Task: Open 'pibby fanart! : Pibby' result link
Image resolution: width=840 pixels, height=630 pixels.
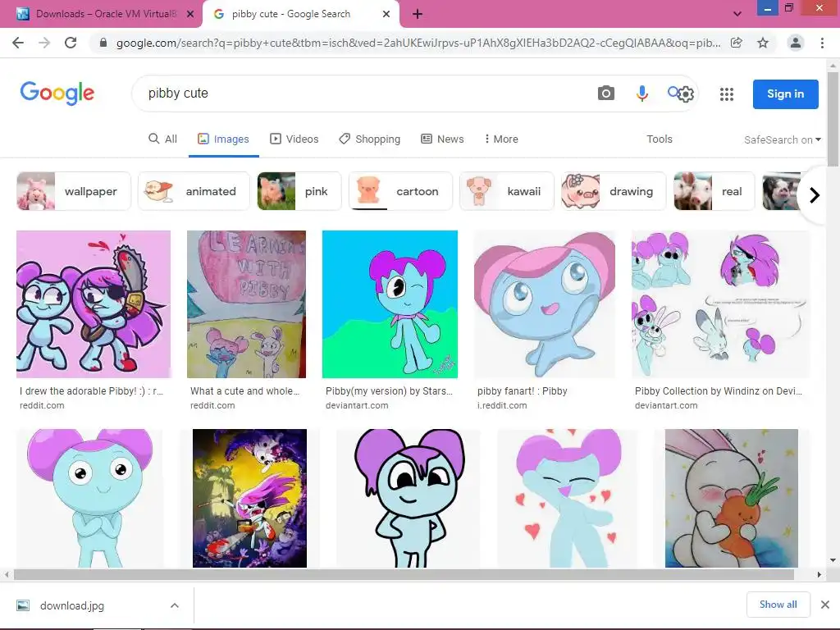Action: point(523,391)
